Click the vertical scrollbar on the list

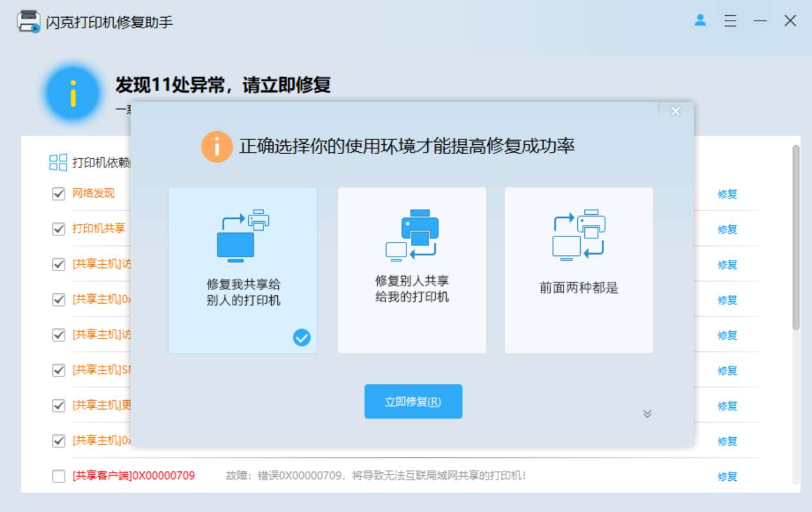pos(796,238)
